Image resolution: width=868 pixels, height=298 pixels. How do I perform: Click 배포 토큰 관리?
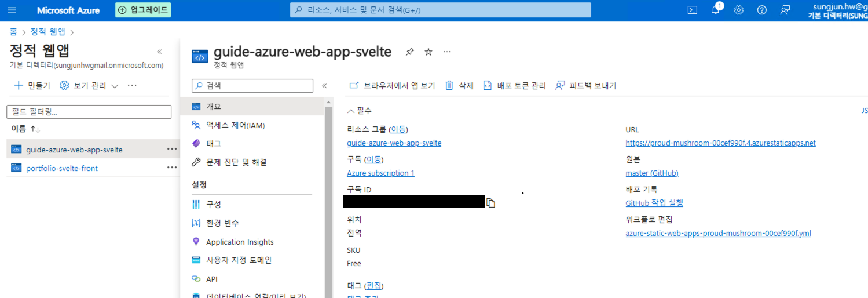514,86
